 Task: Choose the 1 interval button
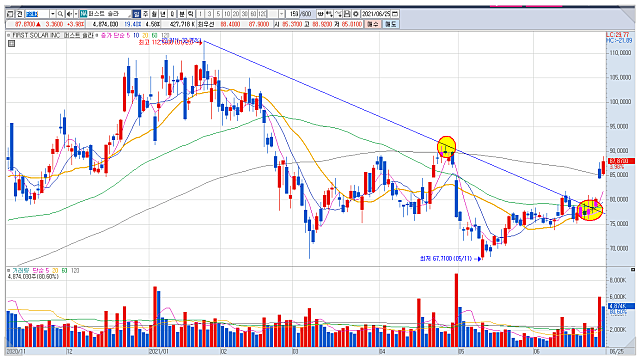pyautogui.click(x=200, y=14)
